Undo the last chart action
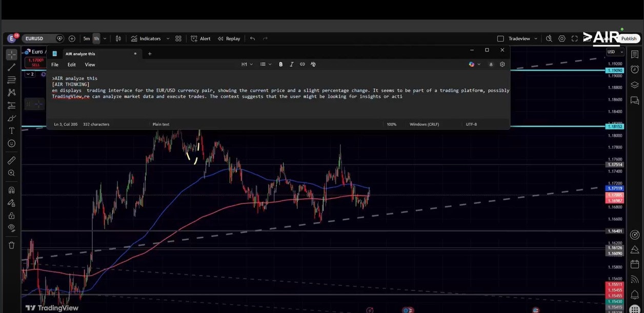Viewport: 644px width, 313px height. (x=252, y=38)
